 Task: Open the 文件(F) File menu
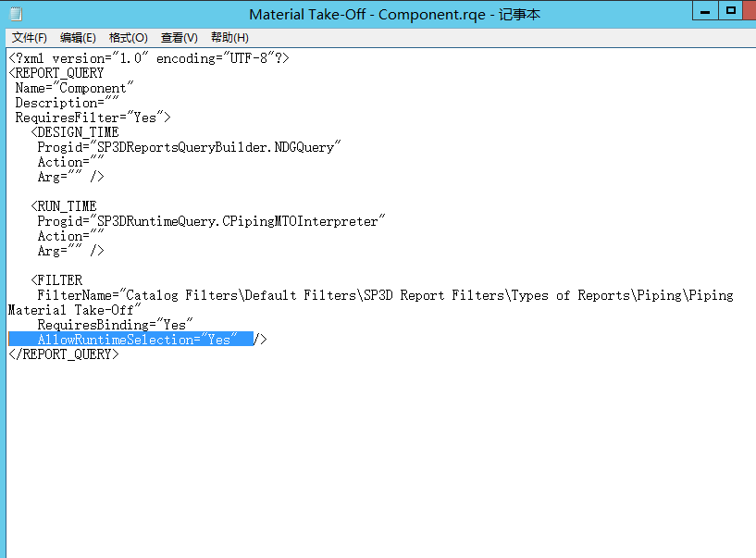[29, 38]
